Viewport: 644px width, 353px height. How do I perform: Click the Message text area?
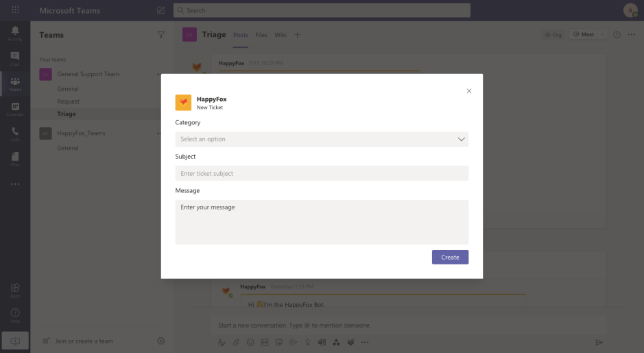coord(322,222)
